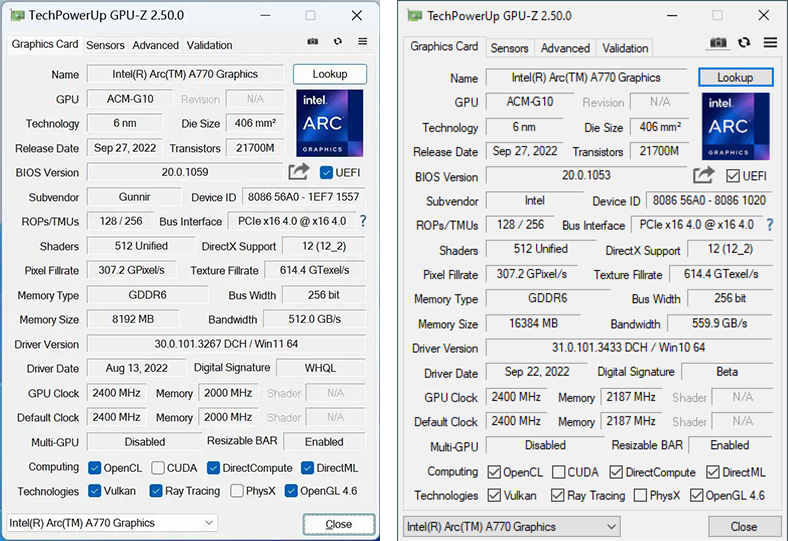Toggle OpenGL 4.6 checkbox in right window
The height and width of the screenshot is (541, 788).
point(696,495)
